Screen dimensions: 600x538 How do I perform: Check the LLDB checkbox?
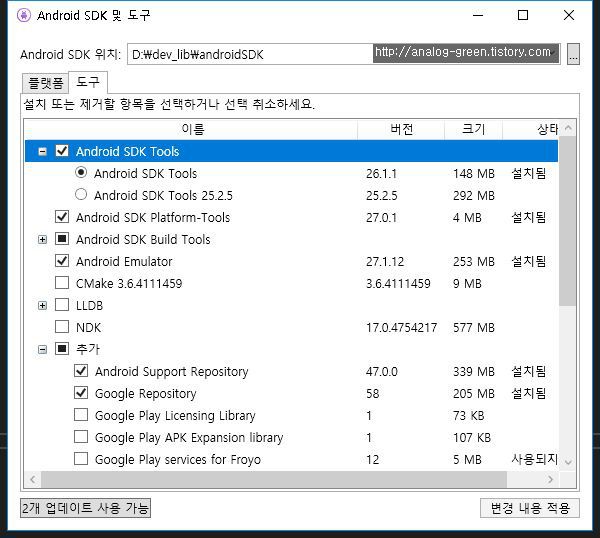pyautogui.click(x=62, y=305)
